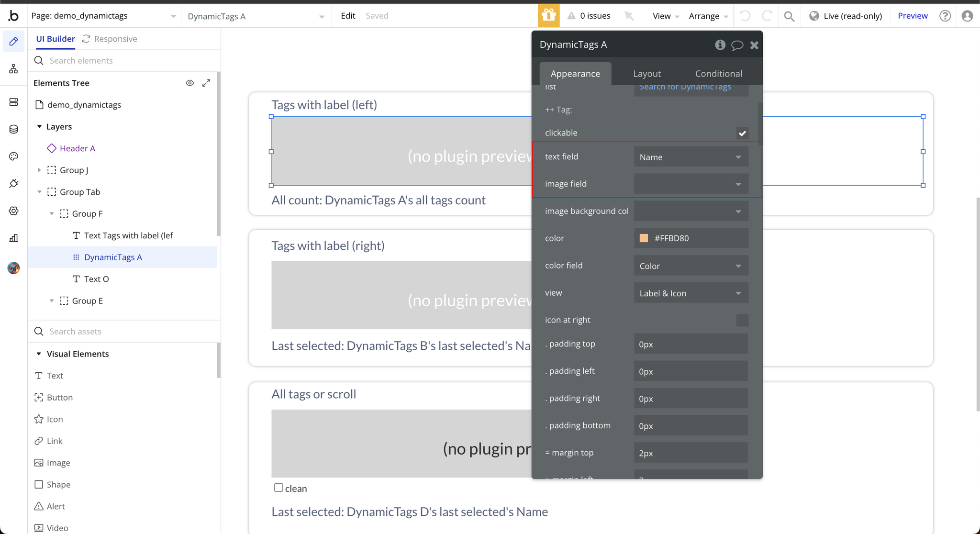Open the Data tab database icon
Image resolution: width=980 pixels, height=534 pixels.
[x=13, y=129]
